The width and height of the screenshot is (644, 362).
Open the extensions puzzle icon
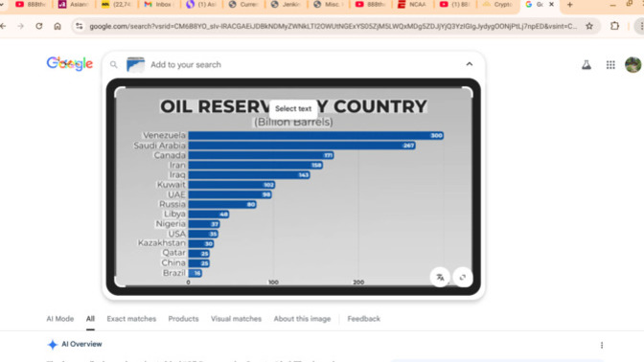(x=614, y=26)
